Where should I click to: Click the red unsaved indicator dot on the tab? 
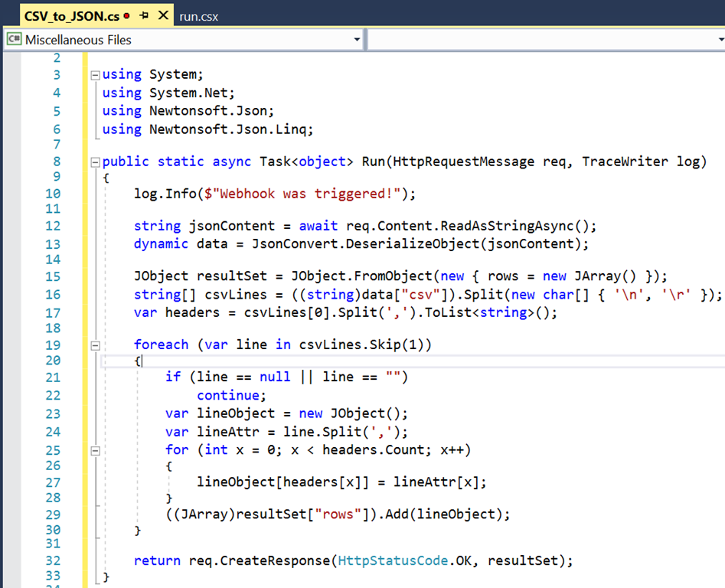(x=126, y=16)
